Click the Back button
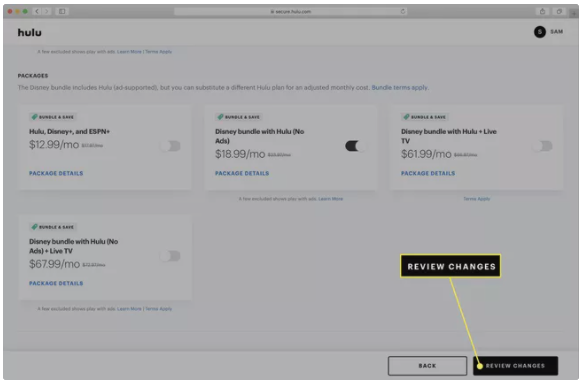The image size is (583, 382). tap(427, 366)
